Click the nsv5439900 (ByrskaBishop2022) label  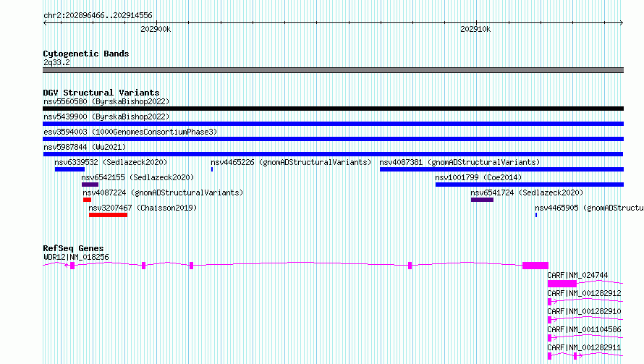(x=106, y=117)
